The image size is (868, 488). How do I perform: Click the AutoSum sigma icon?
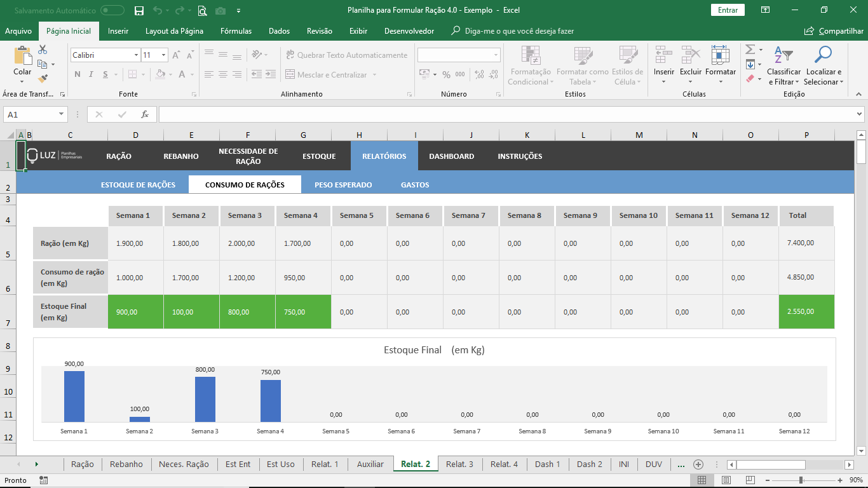(x=750, y=49)
